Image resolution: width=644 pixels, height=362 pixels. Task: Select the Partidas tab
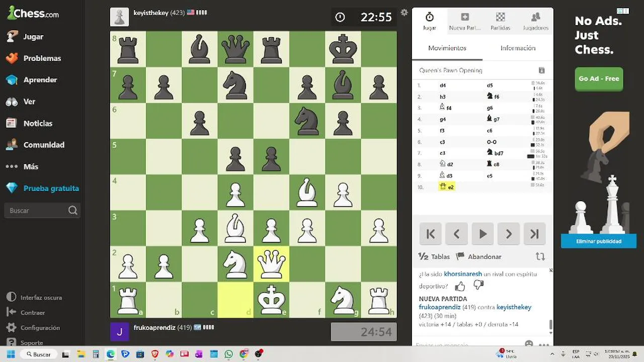pos(500,22)
